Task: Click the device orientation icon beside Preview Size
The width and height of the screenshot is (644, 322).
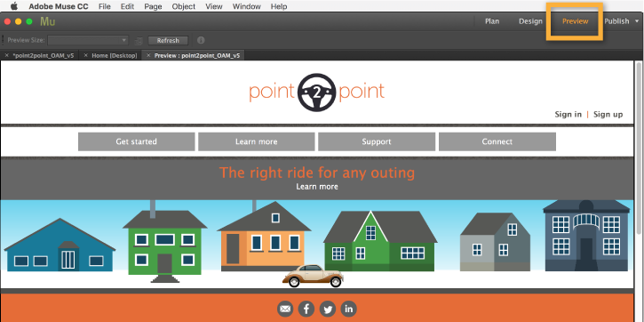Action: pyautogui.click(x=139, y=40)
